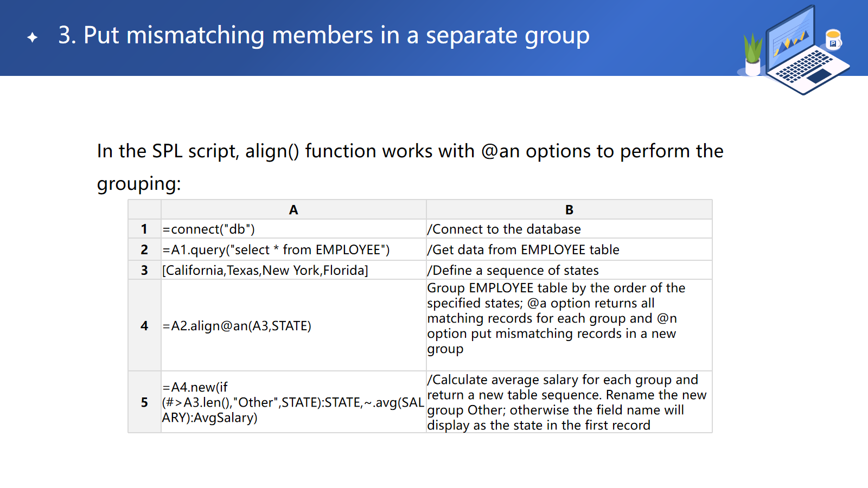Click the slide title "Put mismatching members"
Viewport: 868px width, 488px height.
click(x=324, y=36)
